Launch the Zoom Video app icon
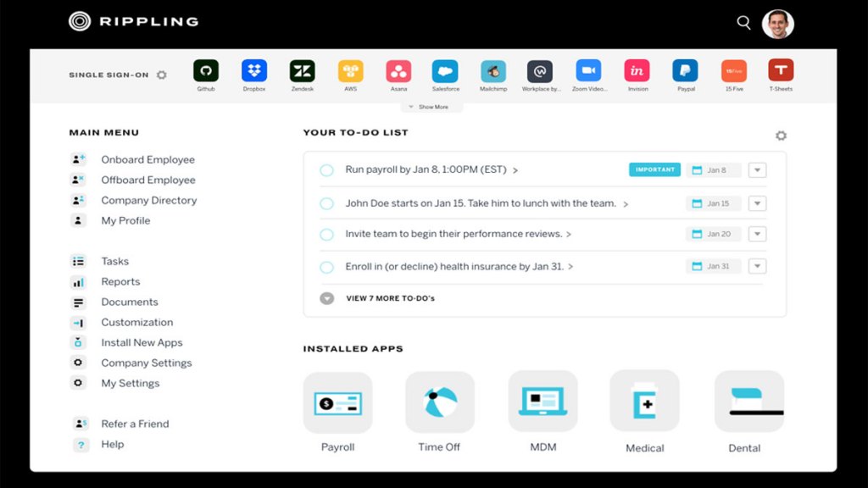The image size is (868, 488). click(x=588, y=71)
